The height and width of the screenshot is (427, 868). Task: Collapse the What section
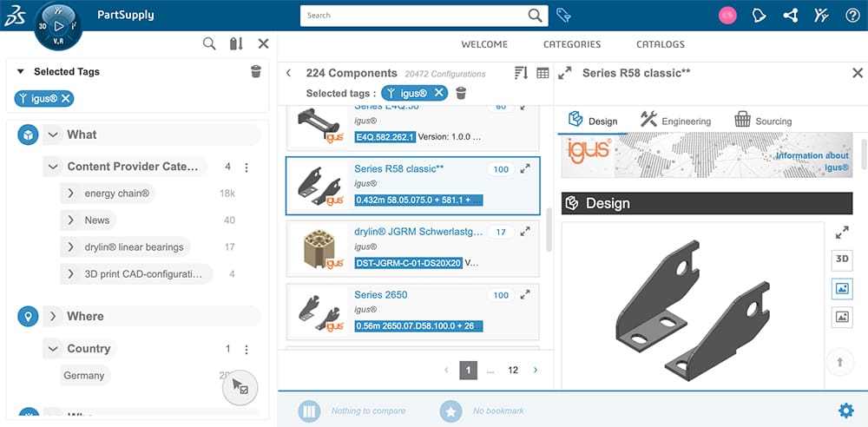tap(53, 135)
